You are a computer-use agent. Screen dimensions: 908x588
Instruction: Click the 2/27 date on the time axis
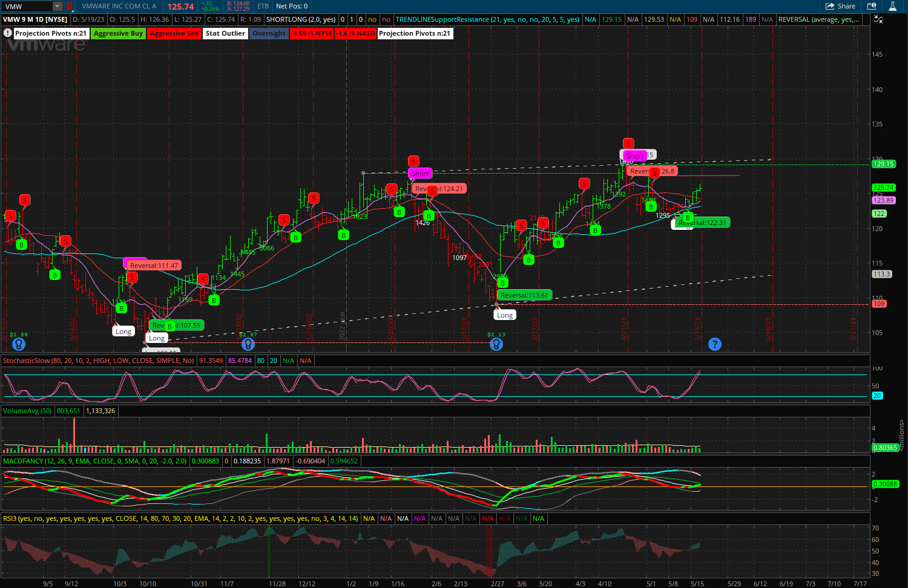tap(498, 584)
